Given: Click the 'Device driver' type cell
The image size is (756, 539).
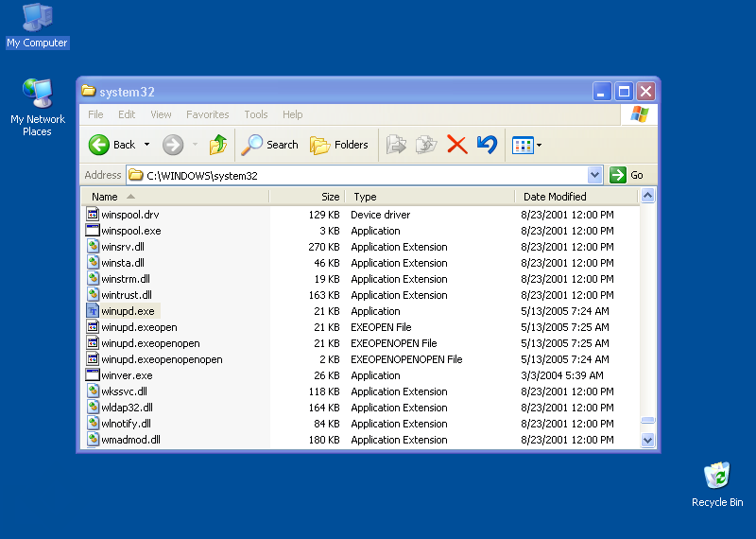Looking at the screenshot, I should (x=381, y=215).
